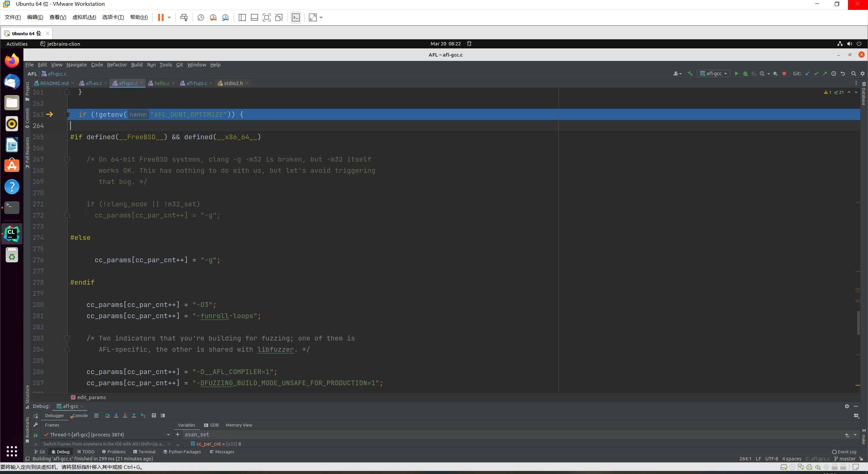868x474 pixels.
Task: Click Resume Program icon in debug panel
Action: (36, 435)
